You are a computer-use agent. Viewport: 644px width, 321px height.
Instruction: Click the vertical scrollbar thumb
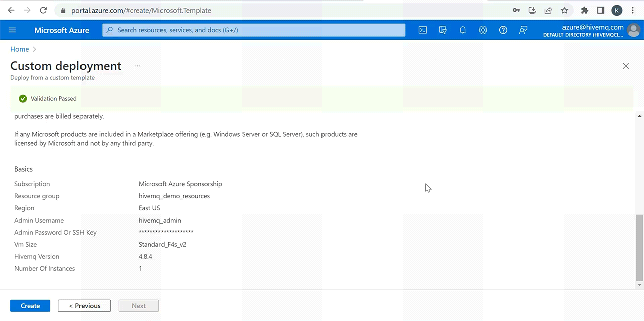pyautogui.click(x=639, y=248)
